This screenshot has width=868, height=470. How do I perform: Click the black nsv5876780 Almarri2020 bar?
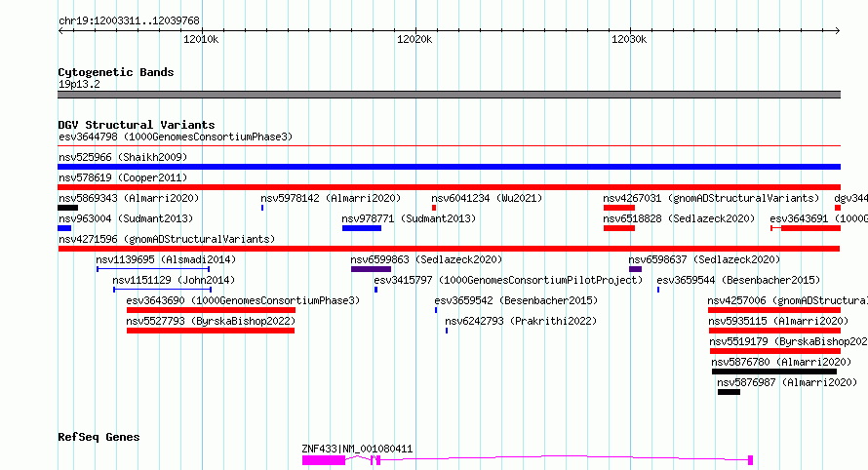[774, 372]
